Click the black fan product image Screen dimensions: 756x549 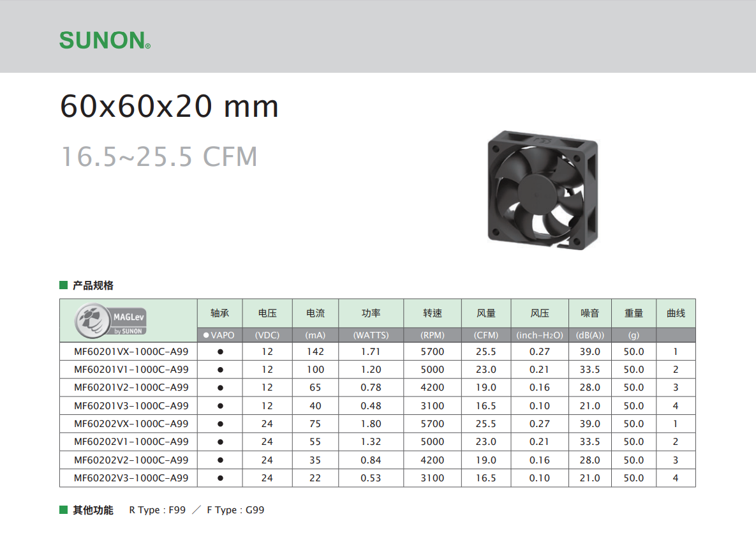543,190
